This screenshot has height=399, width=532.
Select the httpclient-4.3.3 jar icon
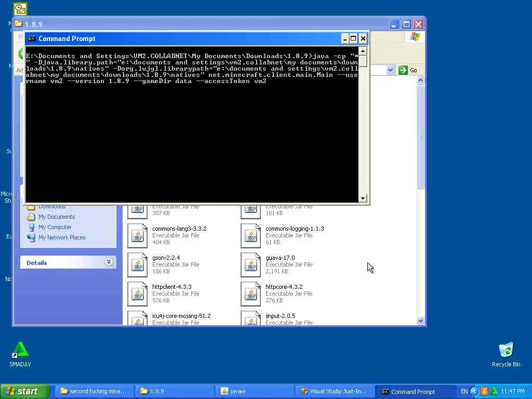(137, 294)
